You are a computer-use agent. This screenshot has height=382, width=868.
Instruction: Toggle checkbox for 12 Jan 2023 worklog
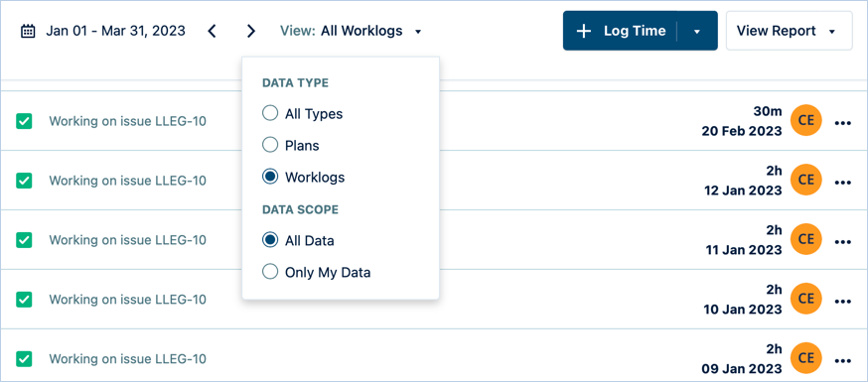(24, 181)
